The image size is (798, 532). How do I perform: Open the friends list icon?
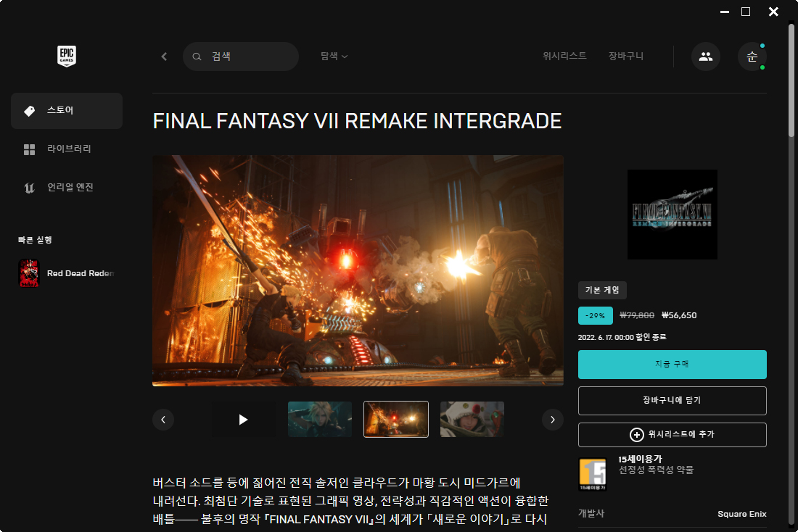tap(706, 57)
